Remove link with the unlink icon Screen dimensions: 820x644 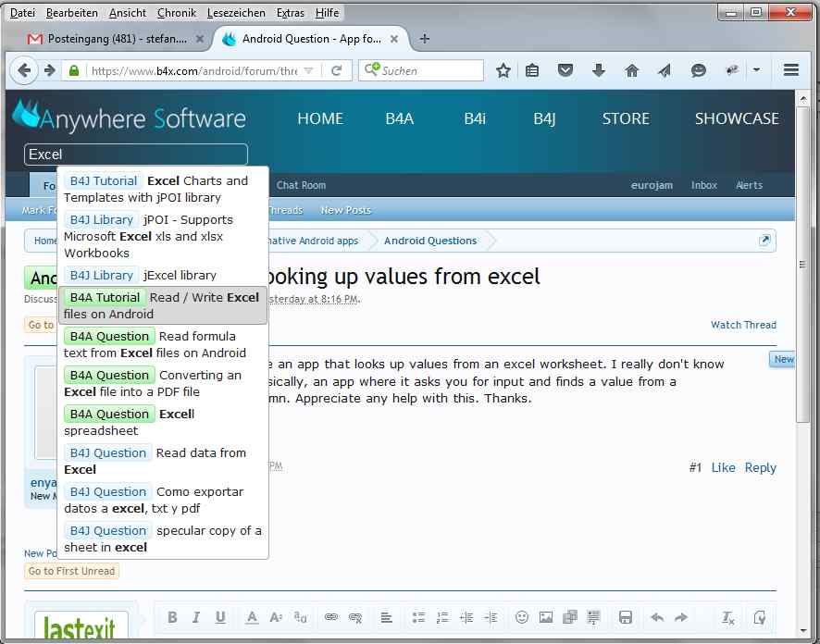(355, 617)
